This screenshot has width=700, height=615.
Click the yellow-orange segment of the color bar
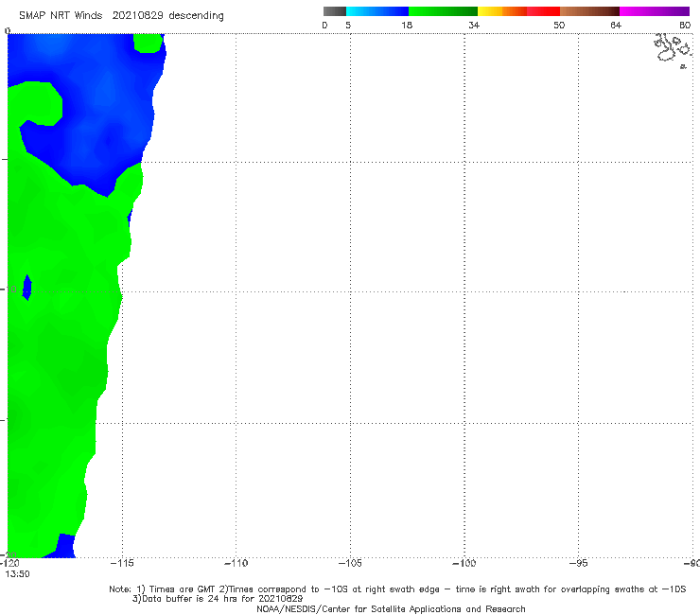pos(502,11)
